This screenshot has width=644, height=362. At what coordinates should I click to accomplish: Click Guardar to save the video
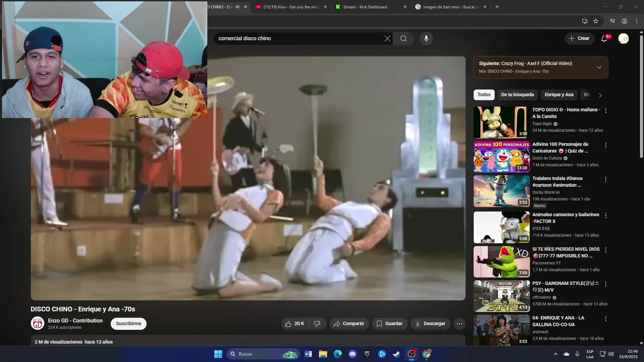389,324
